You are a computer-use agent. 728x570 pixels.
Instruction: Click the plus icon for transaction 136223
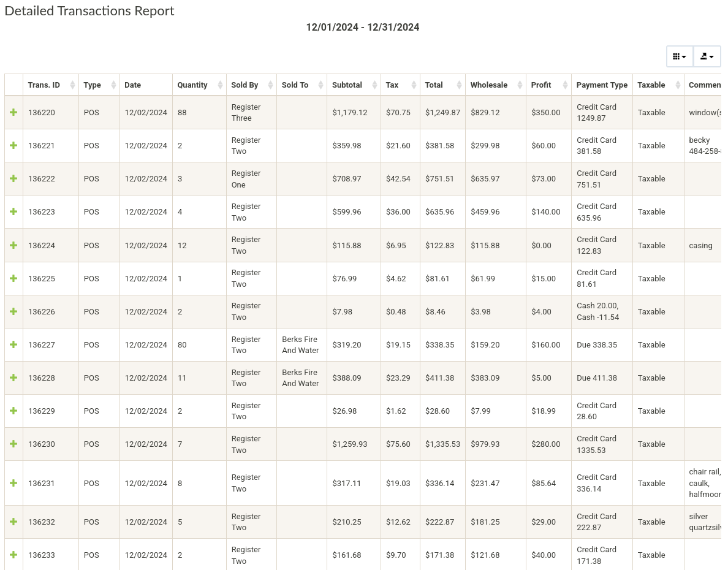click(13, 212)
